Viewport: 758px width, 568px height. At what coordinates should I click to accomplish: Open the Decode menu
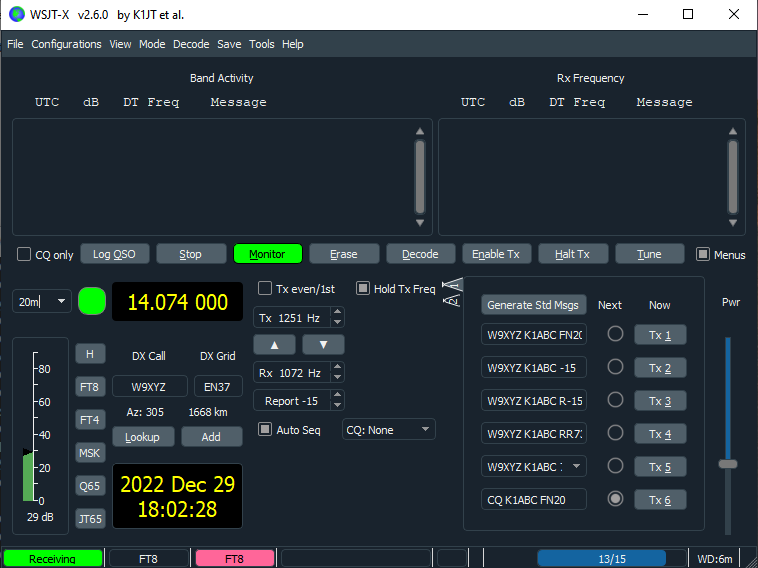point(191,44)
